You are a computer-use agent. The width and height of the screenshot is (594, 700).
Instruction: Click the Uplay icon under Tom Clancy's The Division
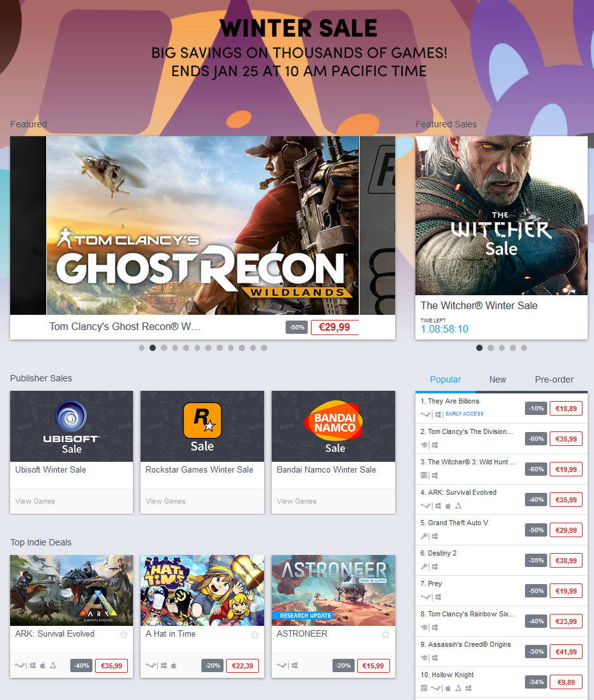click(x=424, y=445)
